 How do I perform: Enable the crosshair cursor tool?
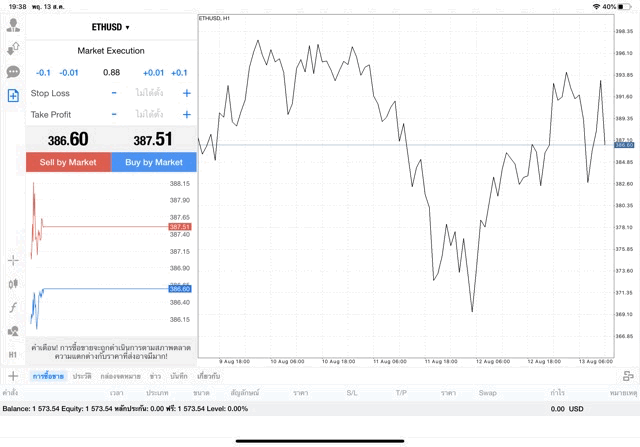tap(13, 260)
